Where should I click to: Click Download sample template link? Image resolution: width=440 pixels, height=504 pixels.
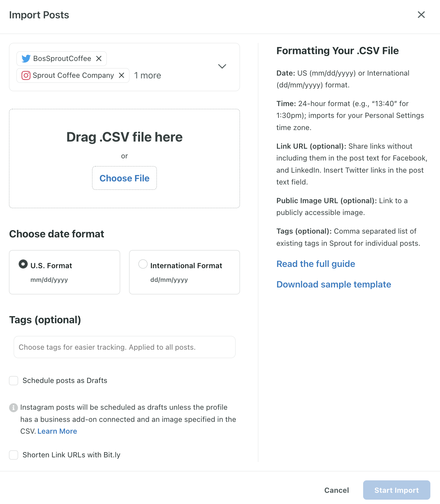[x=334, y=284]
